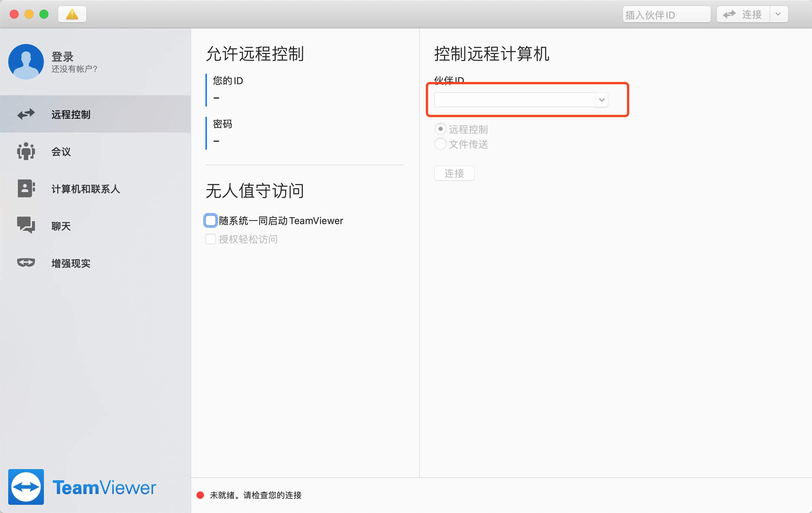Click the yellow warning triangle icon

pyautogui.click(x=72, y=15)
